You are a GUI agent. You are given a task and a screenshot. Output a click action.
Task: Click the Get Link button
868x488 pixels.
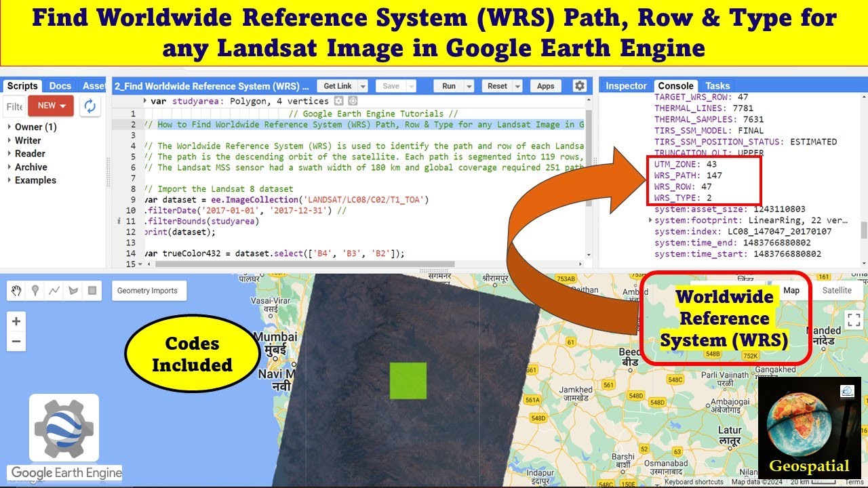[338, 86]
